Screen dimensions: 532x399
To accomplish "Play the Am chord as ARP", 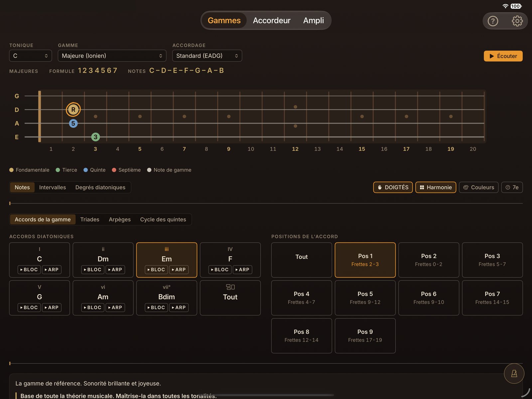I will point(115,308).
